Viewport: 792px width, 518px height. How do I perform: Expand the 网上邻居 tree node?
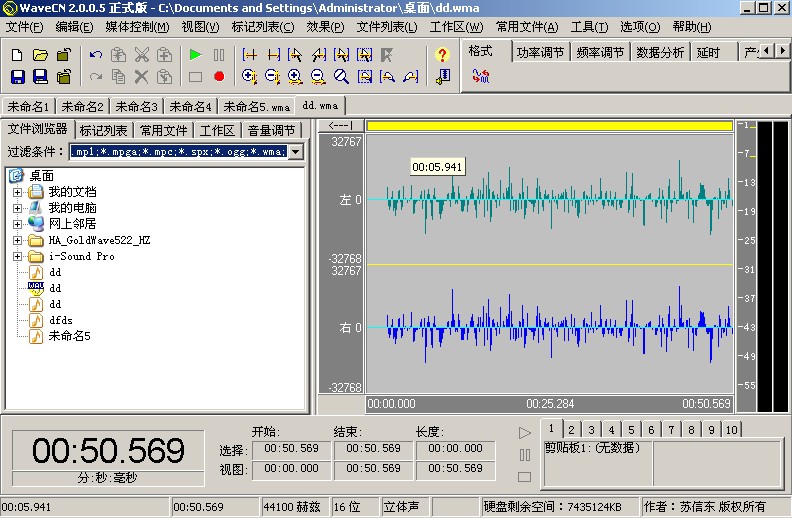(x=17, y=224)
